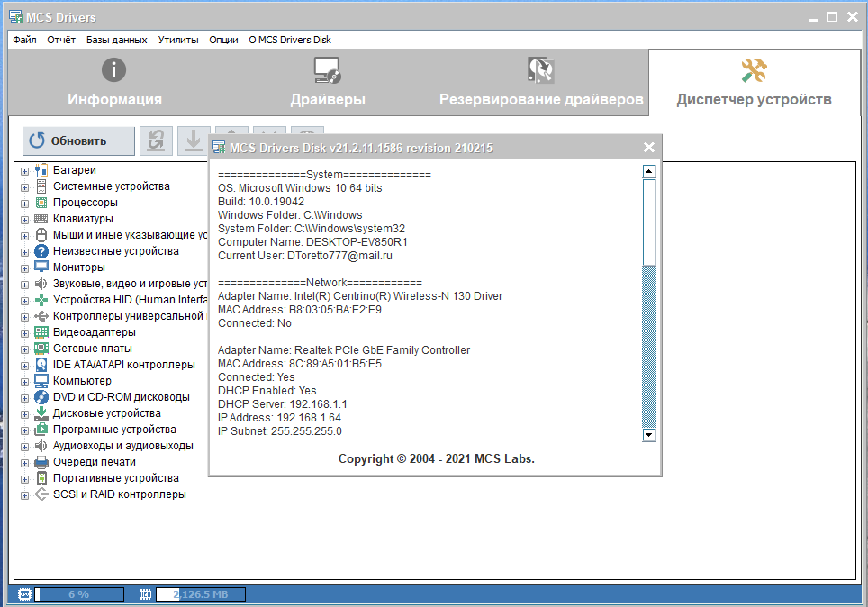The width and height of the screenshot is (868, 607).
Task: Click the Computer Name: DESKTOP-EV850R1 line
Action: tap(312, 242)
